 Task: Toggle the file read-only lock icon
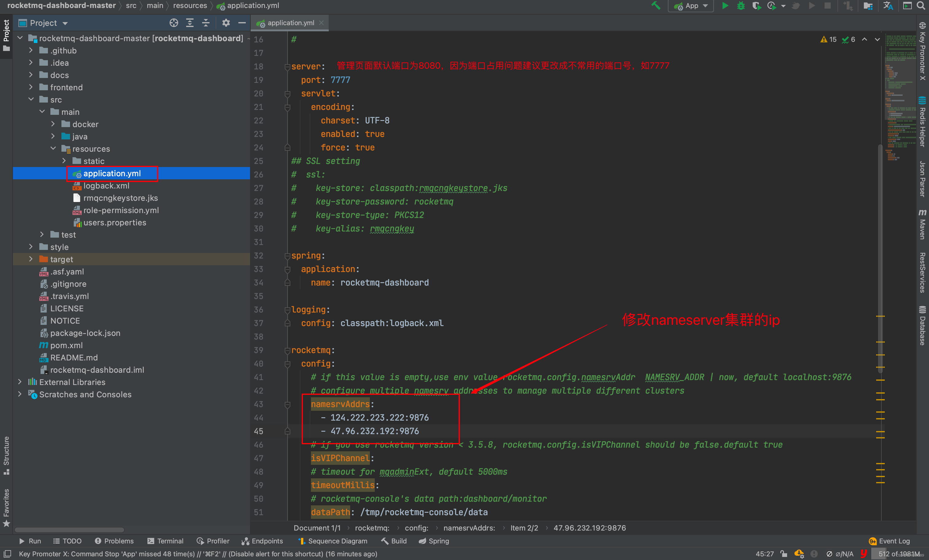coord(784,554)
